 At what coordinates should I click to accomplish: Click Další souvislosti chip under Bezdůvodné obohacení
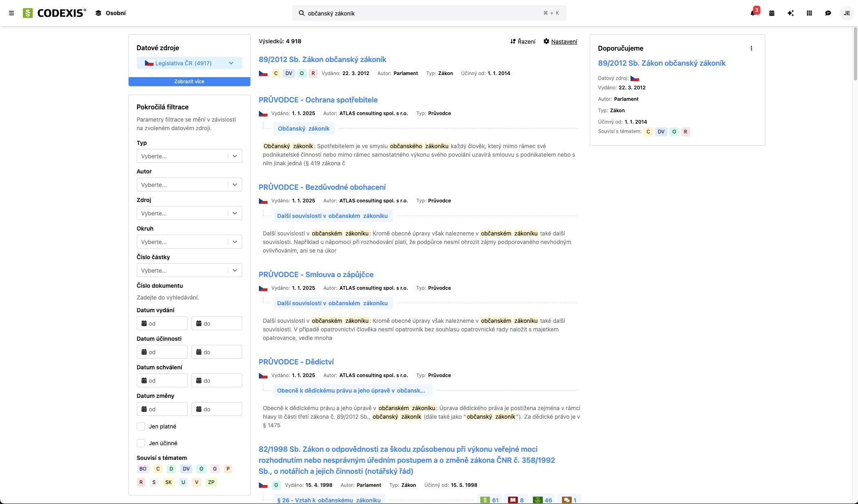[332, 216]
